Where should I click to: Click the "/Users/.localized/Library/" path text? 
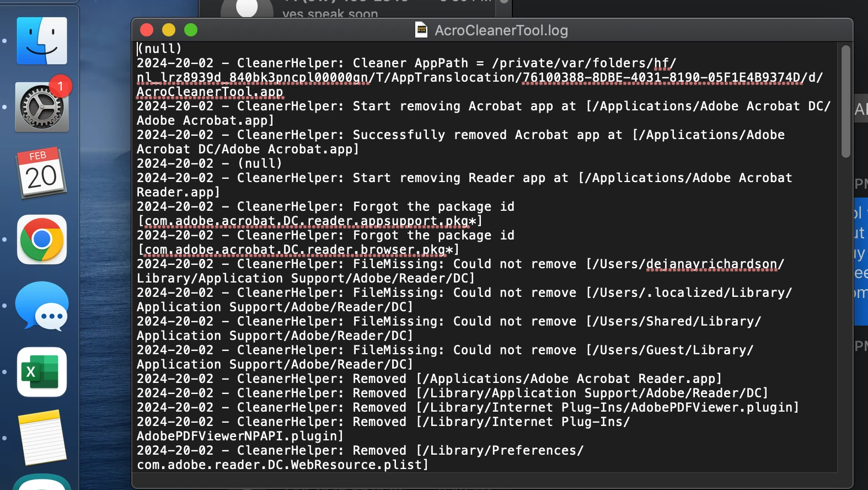point(692,292)
